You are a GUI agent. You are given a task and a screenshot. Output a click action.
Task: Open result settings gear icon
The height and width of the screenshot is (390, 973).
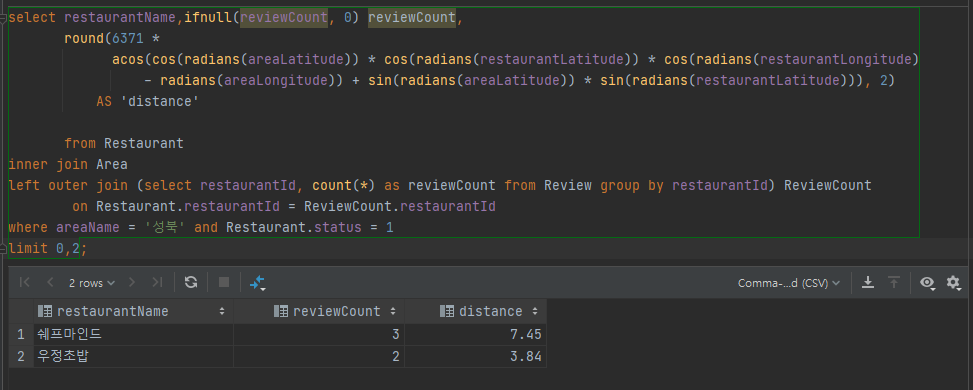point(953,283)
